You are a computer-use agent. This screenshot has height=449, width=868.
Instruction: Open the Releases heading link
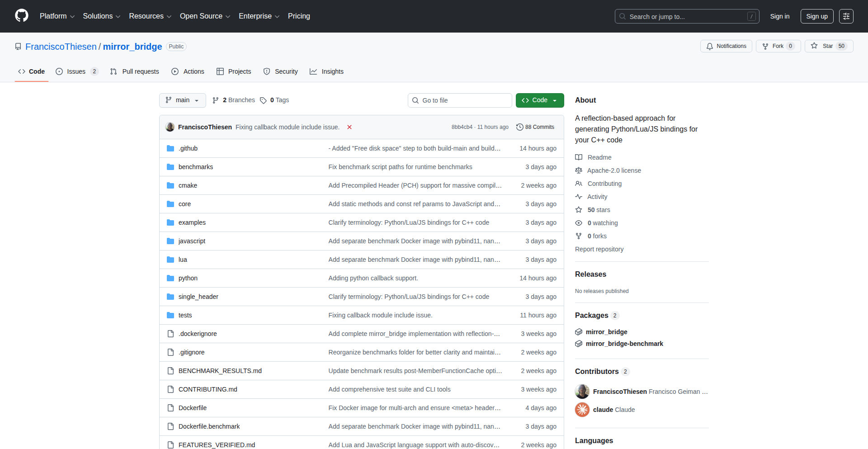(590, 274)
